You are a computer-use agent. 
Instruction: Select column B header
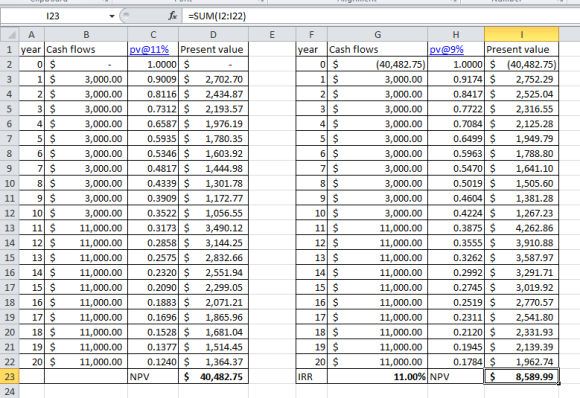(x=86, y=35)
